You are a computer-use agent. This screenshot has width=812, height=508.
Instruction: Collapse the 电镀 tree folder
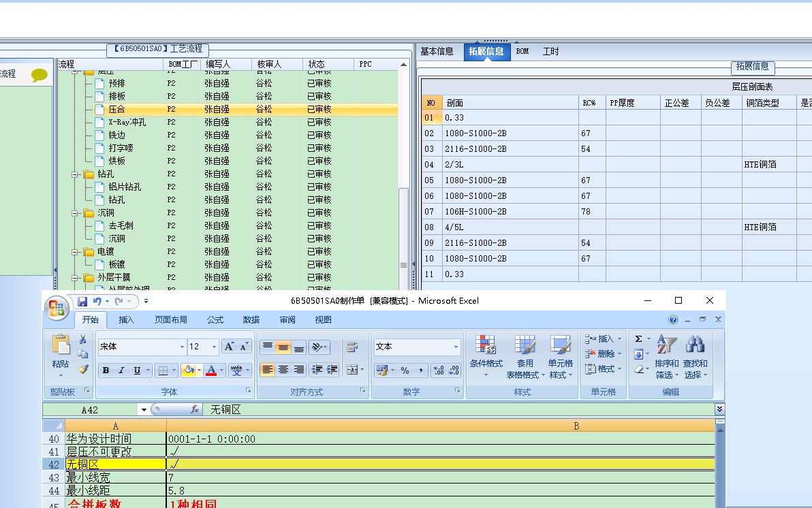(74, 252)
